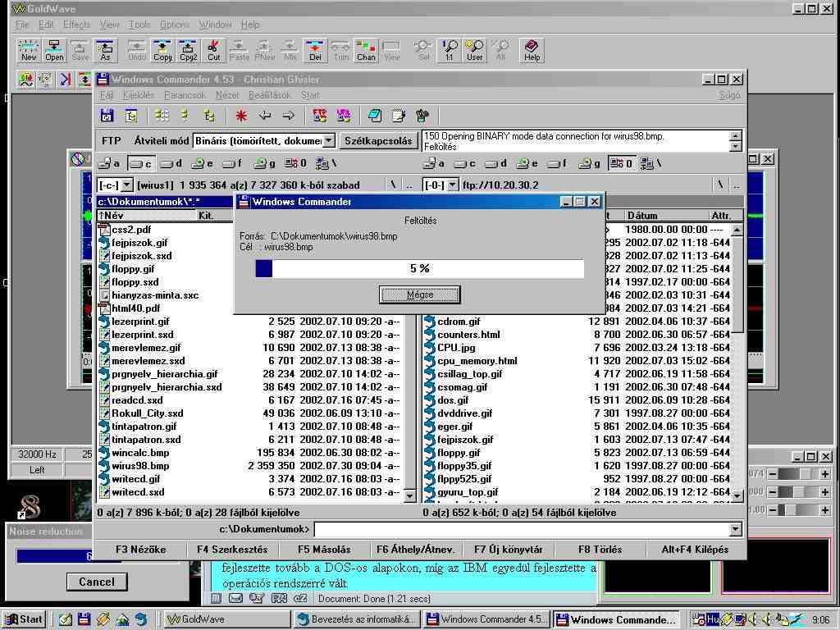Click the Cut scissors icon in GoldWave
Viewport: 840px width, 630px height.
click(213, 50)
